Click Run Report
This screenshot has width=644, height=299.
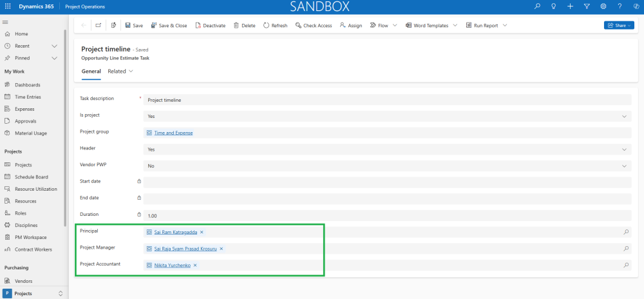pos(482,26)
